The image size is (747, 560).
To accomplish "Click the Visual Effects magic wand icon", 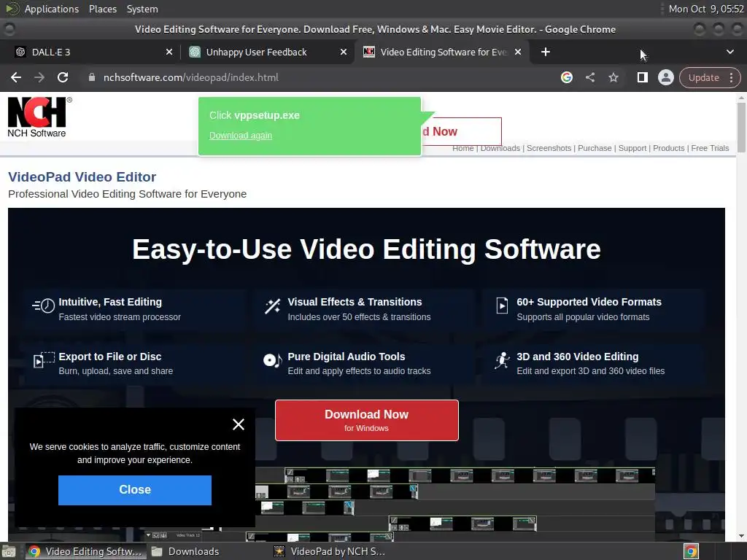I will click(273, 306).
